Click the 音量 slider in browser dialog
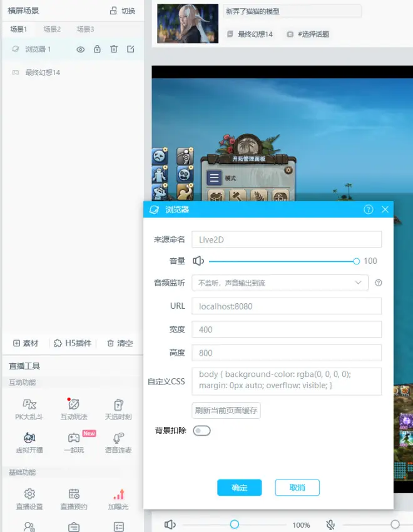 point(284,261)
